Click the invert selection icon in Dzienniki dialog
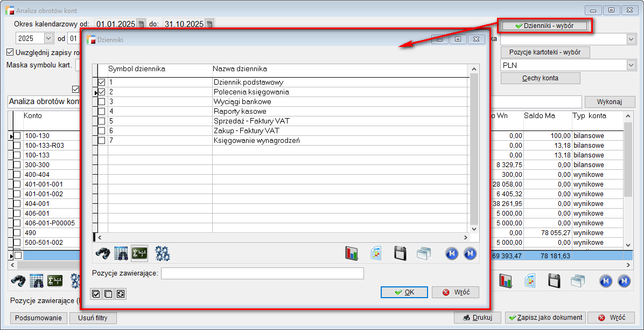644x330 pixels. tap(121, 294)
